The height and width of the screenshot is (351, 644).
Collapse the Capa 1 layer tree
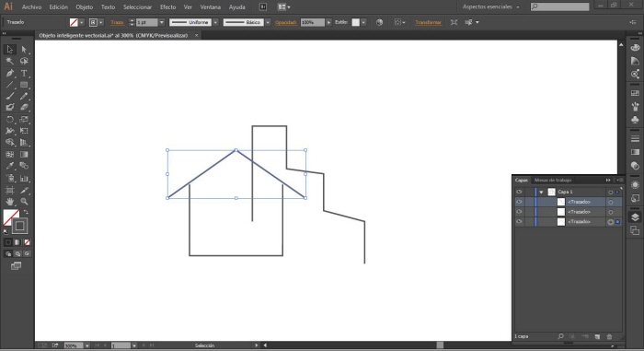tap(541, 193)
